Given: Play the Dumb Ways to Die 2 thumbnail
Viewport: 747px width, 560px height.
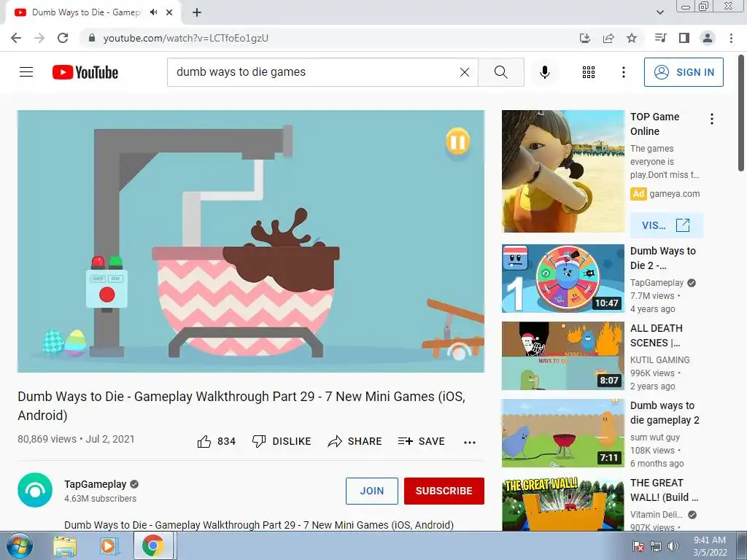Looking at the screenshot, I should [x=562, y=279].
